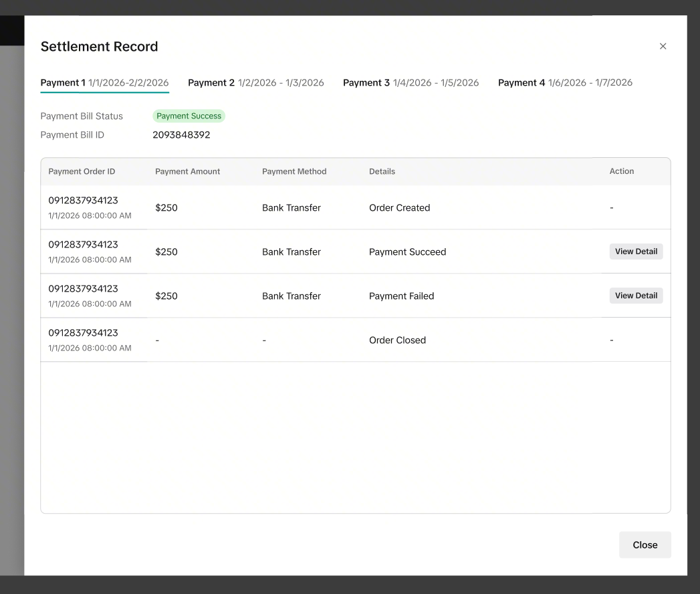This screenshot has height=594, width=700.
Task: Close the dialog with the X icon
Action: 663,46
